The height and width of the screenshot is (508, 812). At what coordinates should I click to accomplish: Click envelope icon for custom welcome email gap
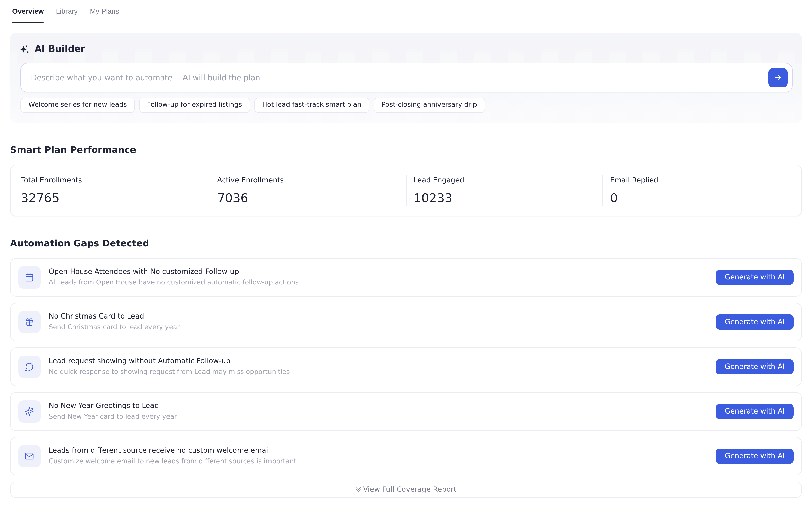pyautogui.click(x=29, y=456)
